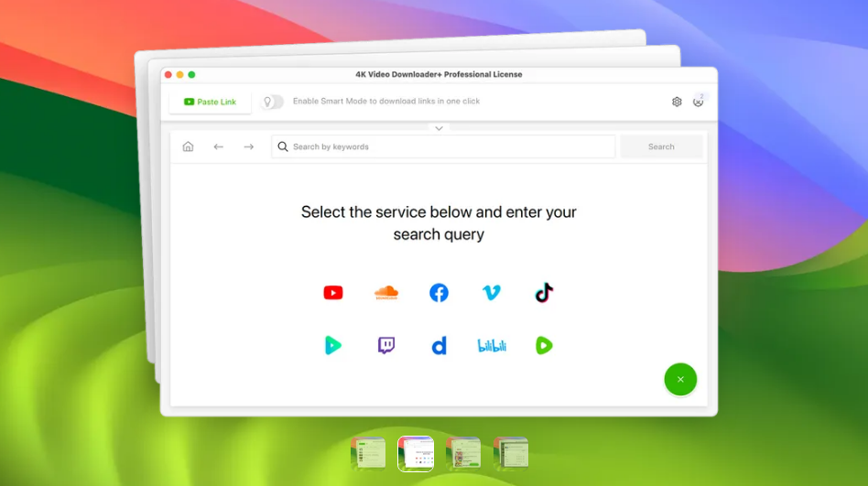Viewport: 868px width, 486px height.
Task: Click the Paste Link button
Action: (210, 102)
